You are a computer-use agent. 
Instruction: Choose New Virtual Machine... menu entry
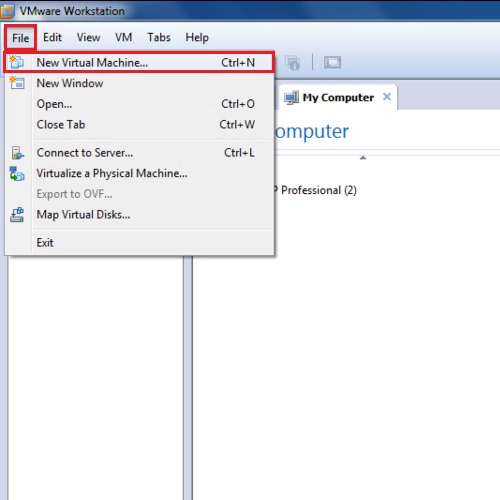tap(139, 62)
